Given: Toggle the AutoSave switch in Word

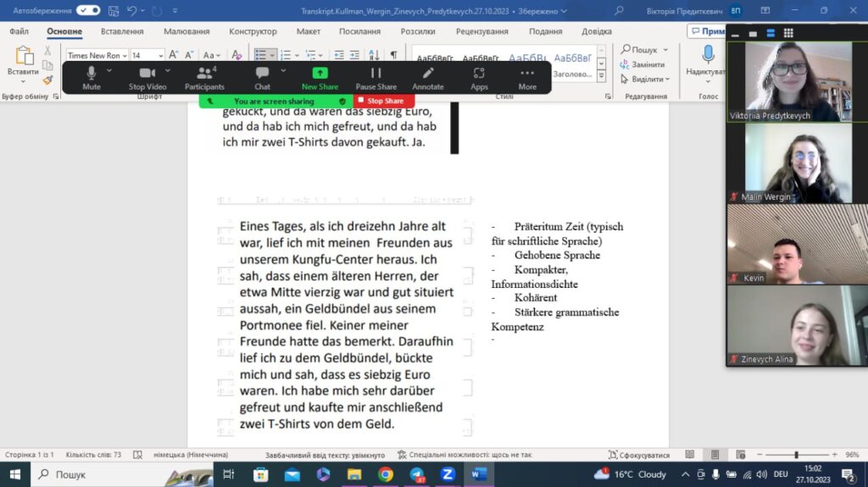Looking at the screenshot, I should point(88,11).
